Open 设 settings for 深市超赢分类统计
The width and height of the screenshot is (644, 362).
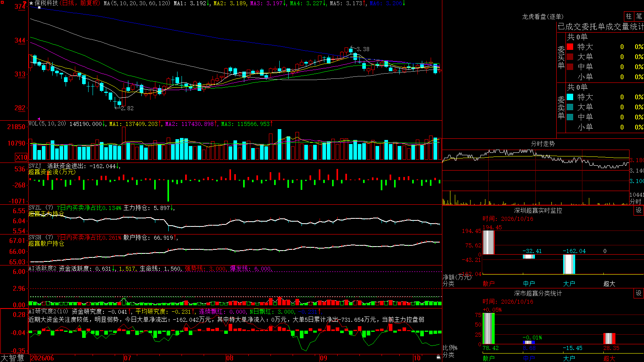639,293
